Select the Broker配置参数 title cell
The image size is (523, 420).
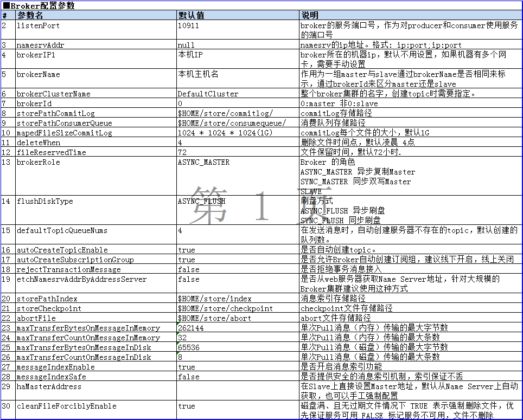coord(261,5)
